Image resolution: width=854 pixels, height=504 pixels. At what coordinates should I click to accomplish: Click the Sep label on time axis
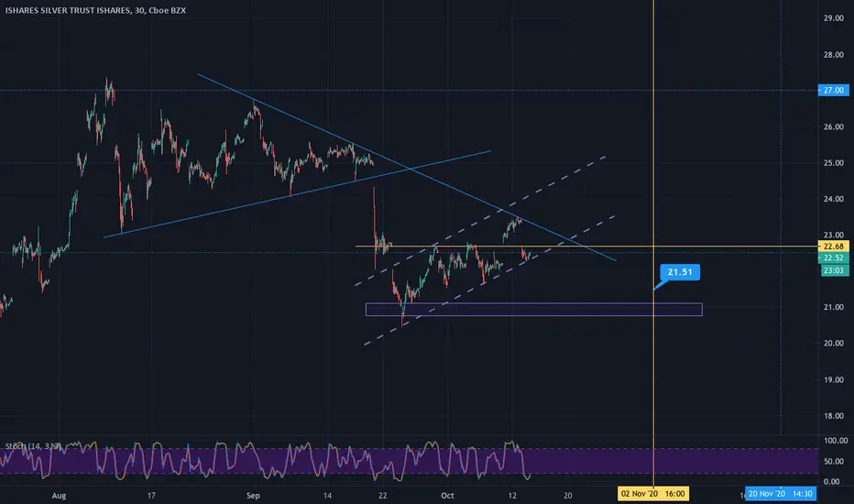point(253,495)
